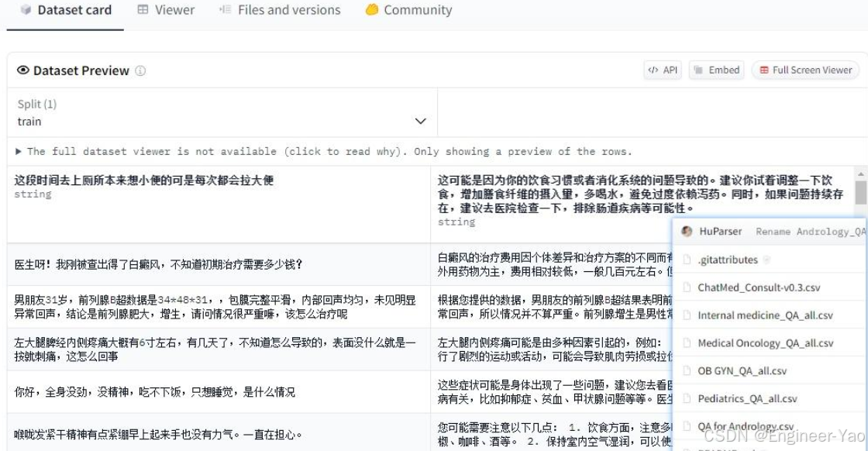
Task: Open the Dataset card tab
Action: pyautogui.click(x=65, y=10)
